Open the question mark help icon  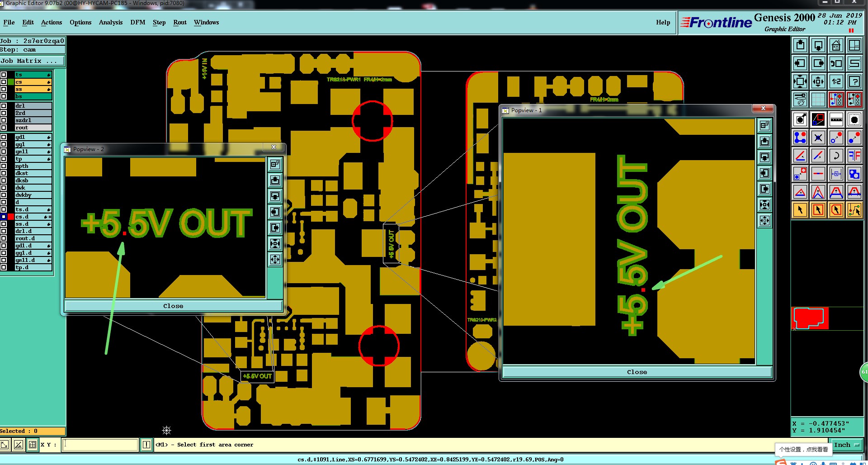[854, 81]
